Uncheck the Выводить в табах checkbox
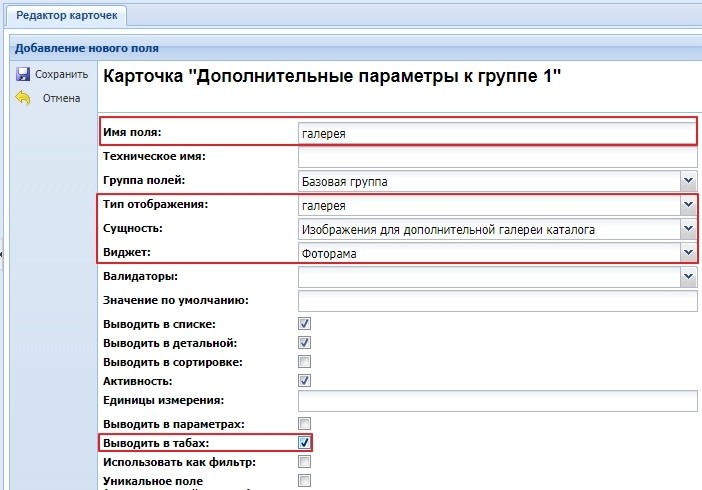Image resolution: width=702 pixels, height=490 pixels. pos(305,442)
